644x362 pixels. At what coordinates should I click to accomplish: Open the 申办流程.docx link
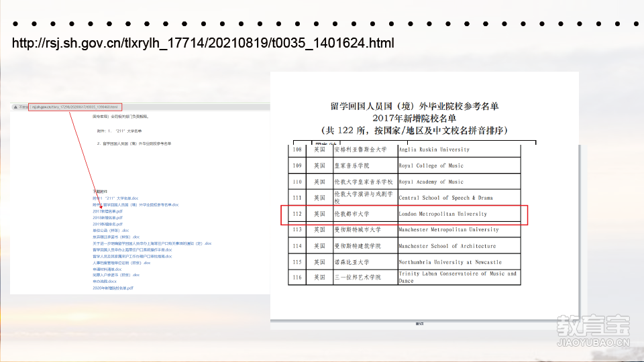pyautogui.click(x=105, y=282)
